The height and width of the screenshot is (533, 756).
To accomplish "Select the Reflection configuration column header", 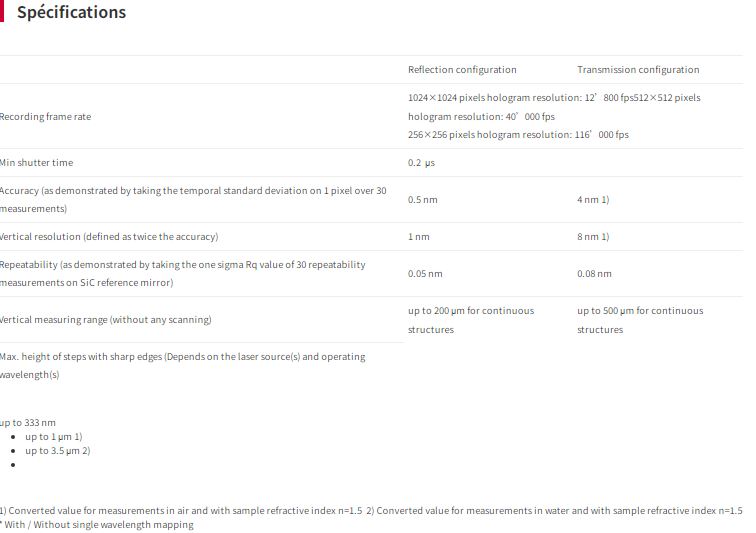I will 462,70.
